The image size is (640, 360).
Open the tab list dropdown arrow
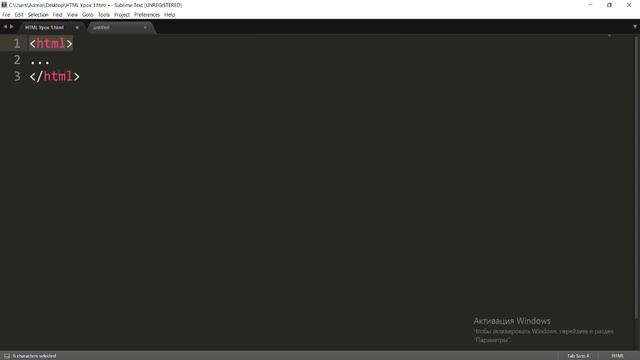(x=635, y=27)
